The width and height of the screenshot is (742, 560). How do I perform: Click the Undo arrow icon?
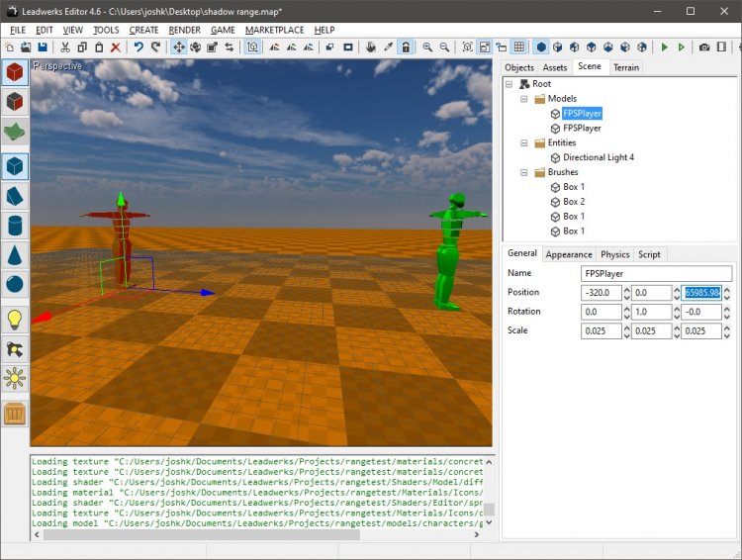coord(139,47)
